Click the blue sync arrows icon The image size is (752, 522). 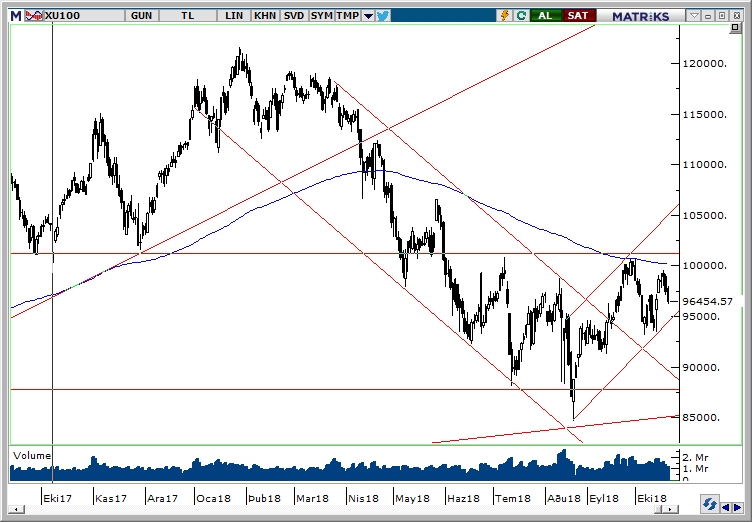pyautogui.click(x=709, y=504)
